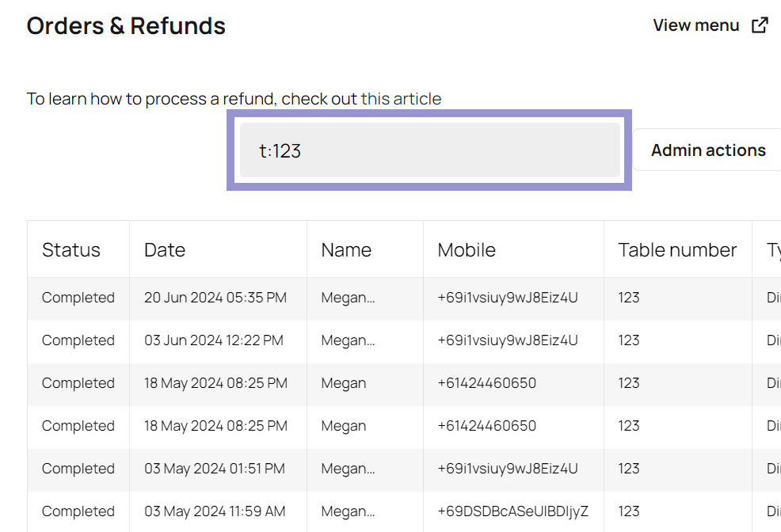Click the name in the 03 May 11:59 AM row
Viewport: 781px width, 532px height.
(348, 511)
